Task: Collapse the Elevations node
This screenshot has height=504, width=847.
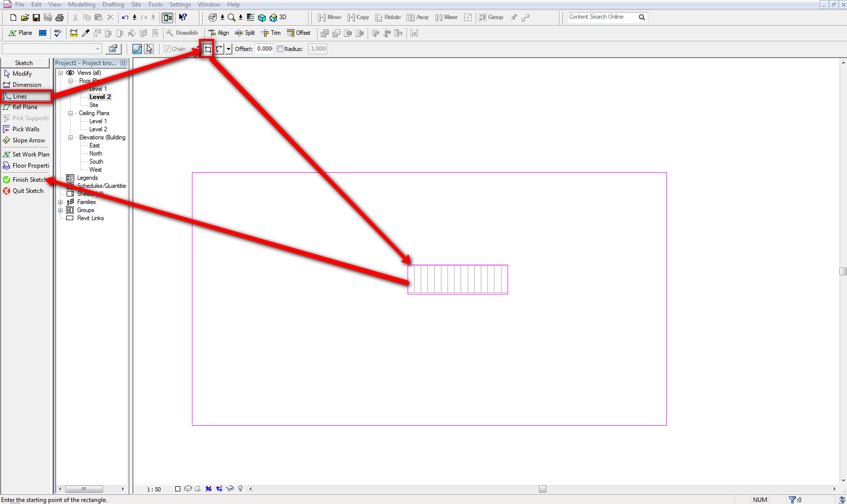Action: (70, 137)
